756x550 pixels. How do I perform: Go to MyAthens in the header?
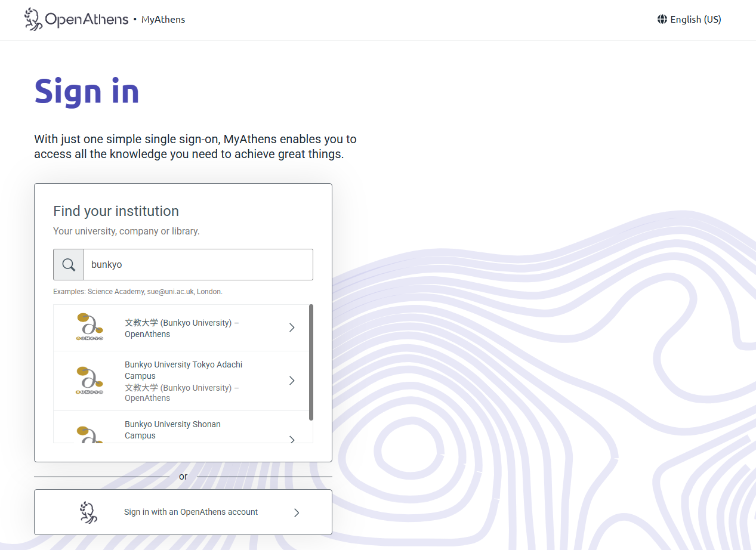[x=163, y=20]
